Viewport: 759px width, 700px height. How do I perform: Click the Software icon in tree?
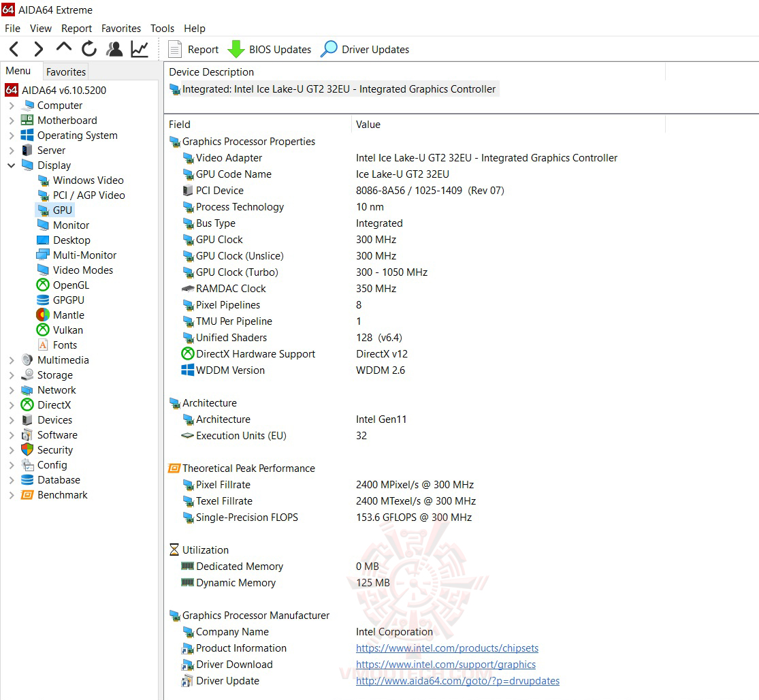tap(28, 434)
